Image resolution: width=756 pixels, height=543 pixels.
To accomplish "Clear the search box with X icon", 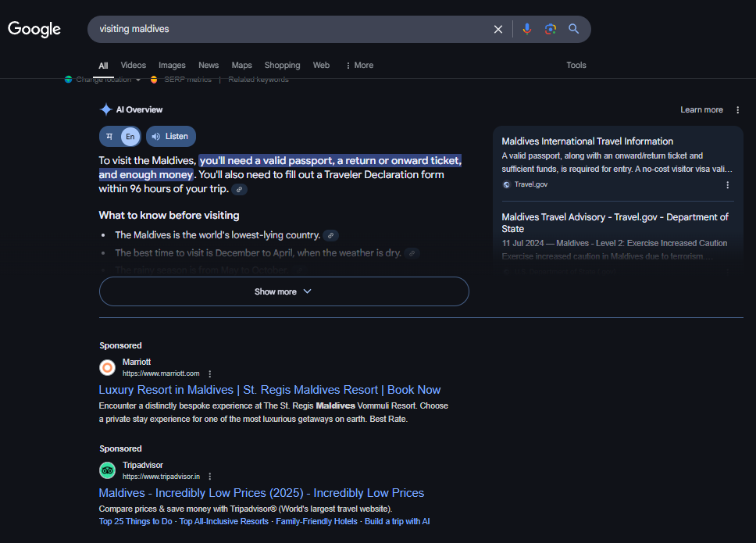I will click(498, 30).
